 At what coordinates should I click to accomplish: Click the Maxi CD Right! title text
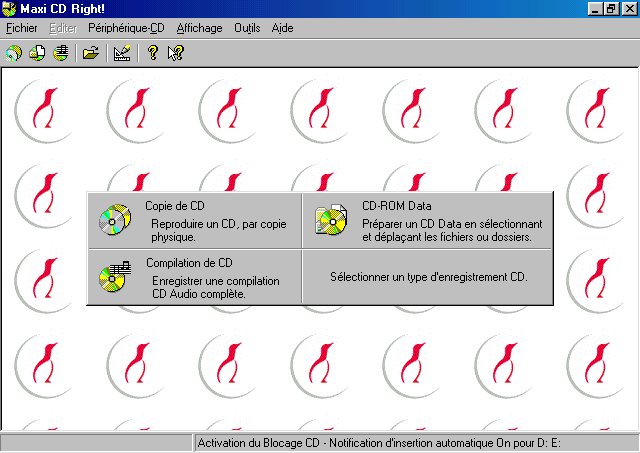(62, 9)
